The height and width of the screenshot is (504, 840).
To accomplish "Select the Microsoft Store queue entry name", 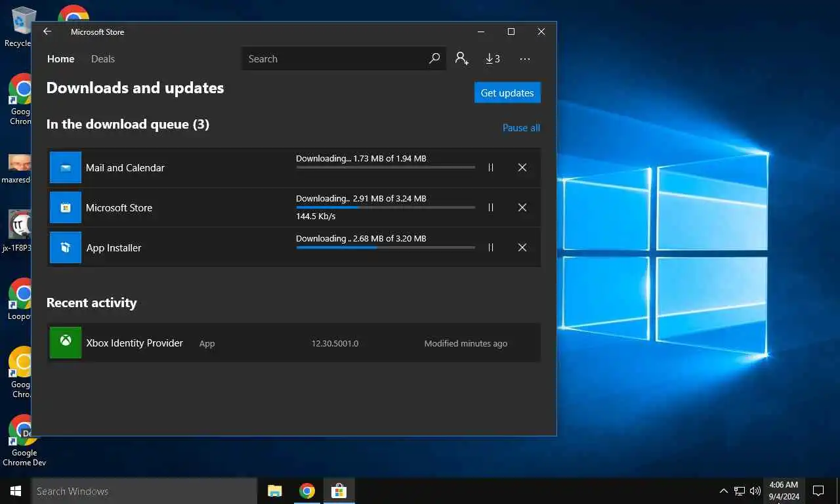I will pyautogui.click(x=119, y=208).
